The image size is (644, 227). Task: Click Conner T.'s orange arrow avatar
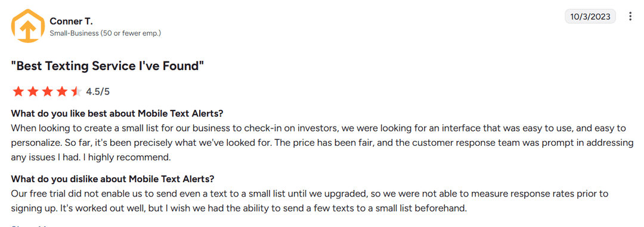[27, 26]
